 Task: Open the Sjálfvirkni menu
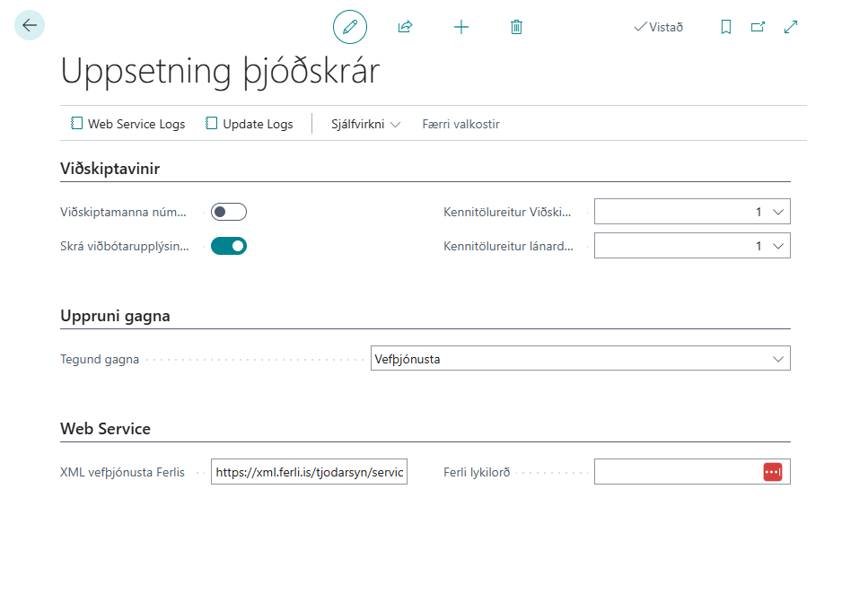pos(365,124)
